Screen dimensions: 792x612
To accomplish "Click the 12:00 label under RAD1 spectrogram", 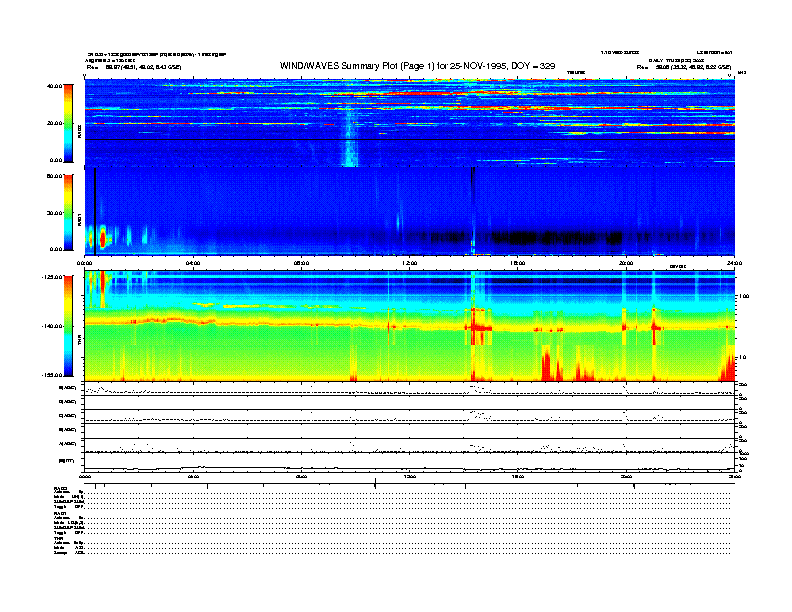I will click(x=410, y=263).
